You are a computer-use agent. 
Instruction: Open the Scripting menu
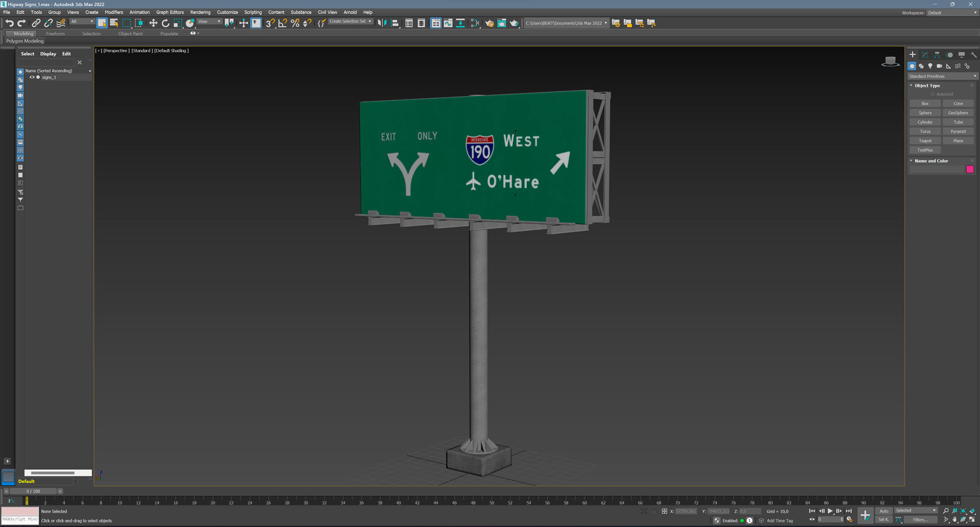[253, 12]
